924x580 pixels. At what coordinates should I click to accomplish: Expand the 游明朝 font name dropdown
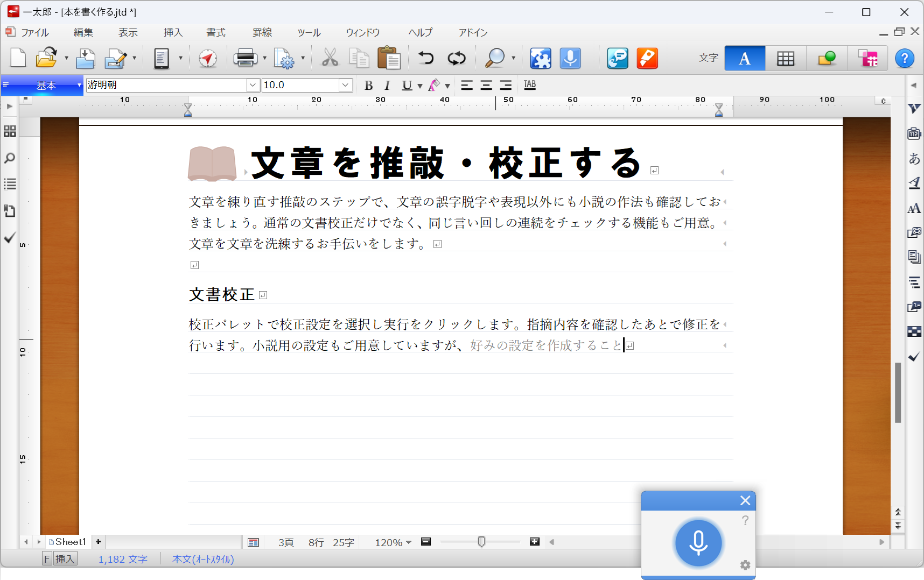point(253,85)
